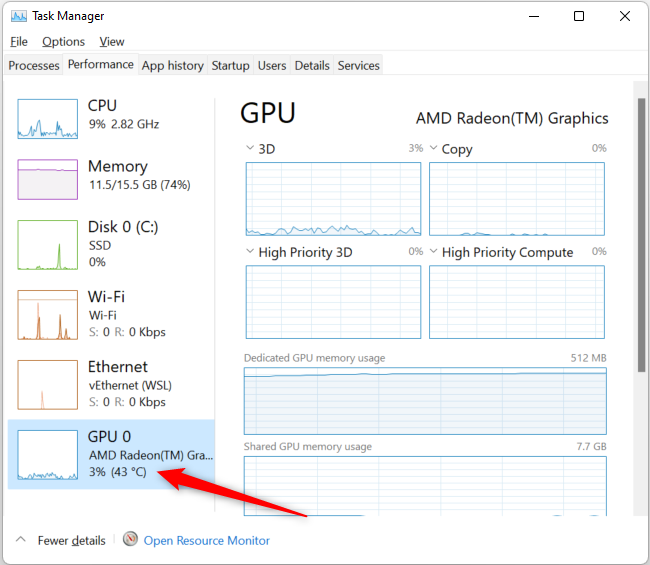
Task: Select the Ethernet mini graph thumbnail
Action: tap(48, 385)
